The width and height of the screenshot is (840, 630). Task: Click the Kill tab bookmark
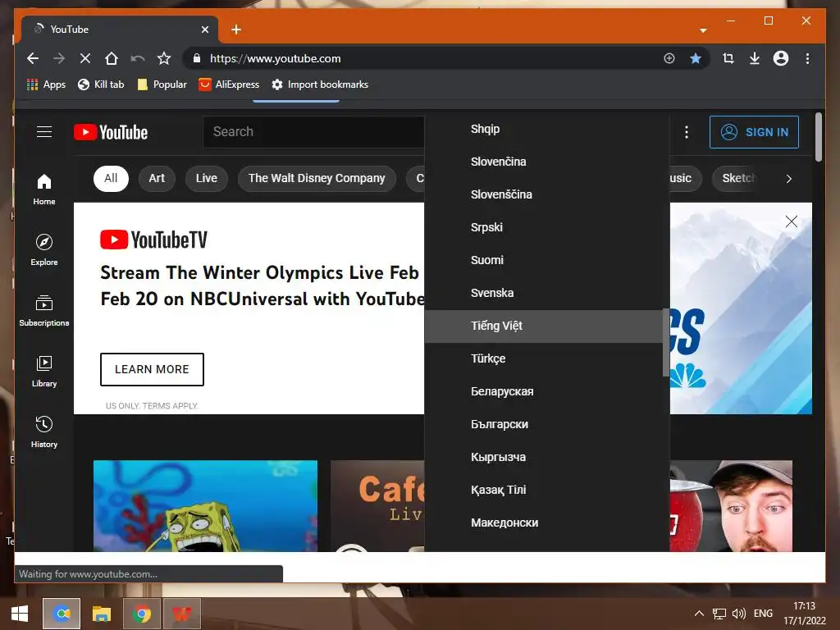tap(101, 84)
